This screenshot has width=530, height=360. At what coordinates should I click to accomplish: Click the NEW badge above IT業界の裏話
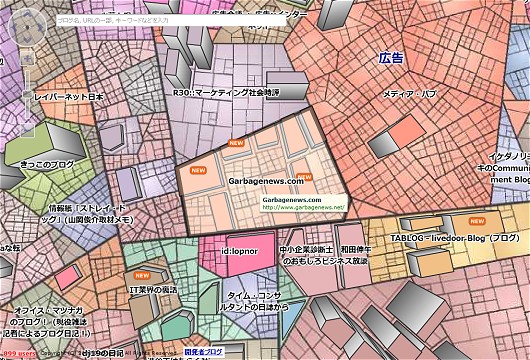click(x=142, y=275)
